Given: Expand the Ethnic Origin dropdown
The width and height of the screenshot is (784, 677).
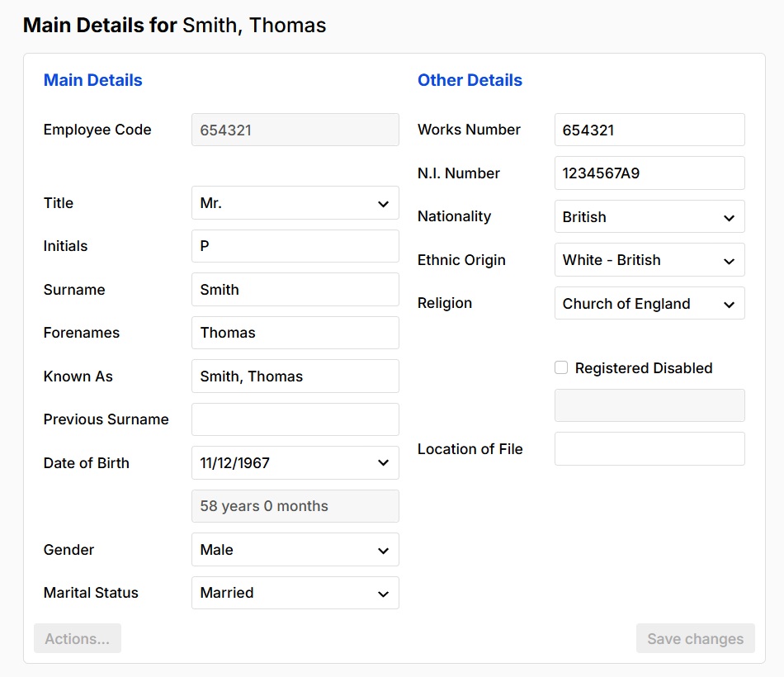Looking at the screenshot, I should [x=649, y=259].
